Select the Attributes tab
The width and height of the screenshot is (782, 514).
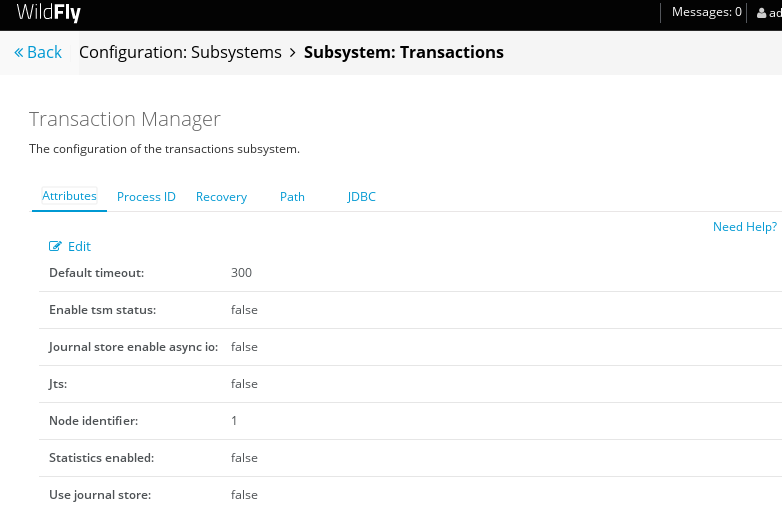point(69,196)
